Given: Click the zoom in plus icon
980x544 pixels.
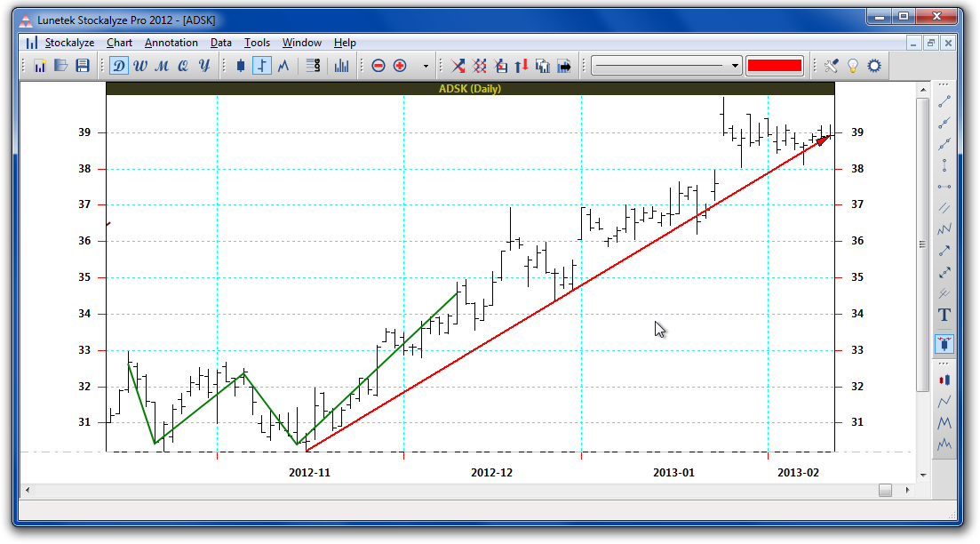Looking at the screenshot, I should (x=400, y=66).
